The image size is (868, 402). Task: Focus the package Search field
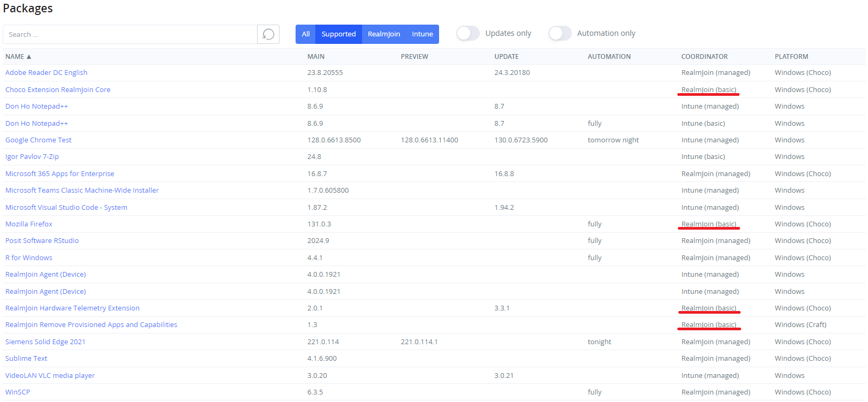tap(130, 34)
